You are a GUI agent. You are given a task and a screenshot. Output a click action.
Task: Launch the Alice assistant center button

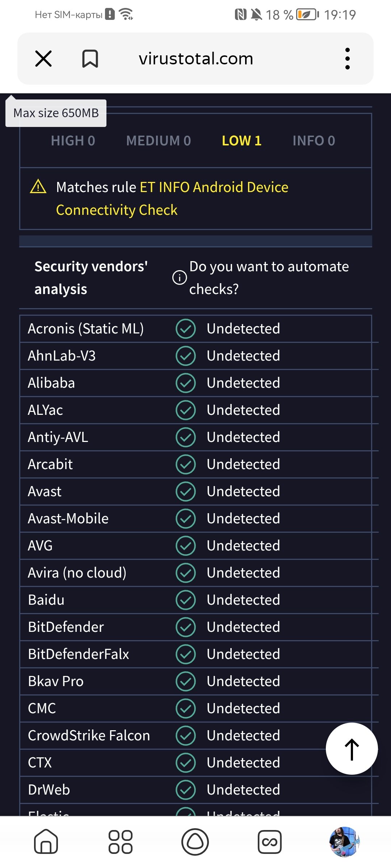pos(195,842)
